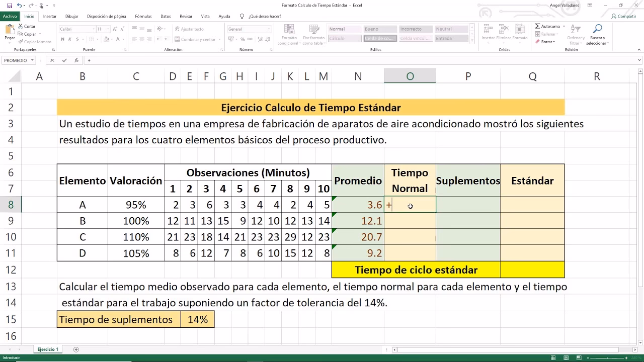Click the Autosuma icon
Image resolution: width=644 pixels, height=362 pixels.
coord(537,26)
